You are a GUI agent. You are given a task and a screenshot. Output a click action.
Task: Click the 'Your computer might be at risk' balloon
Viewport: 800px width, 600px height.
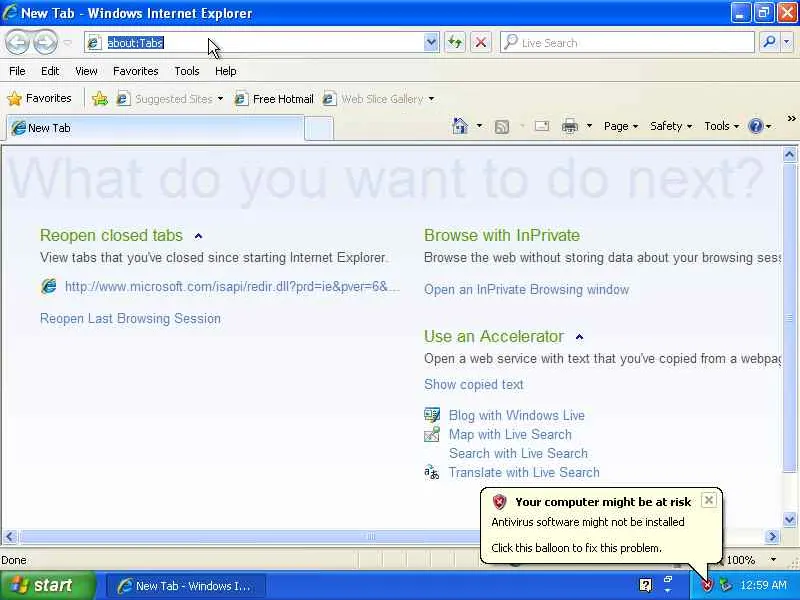coord(602,526)
